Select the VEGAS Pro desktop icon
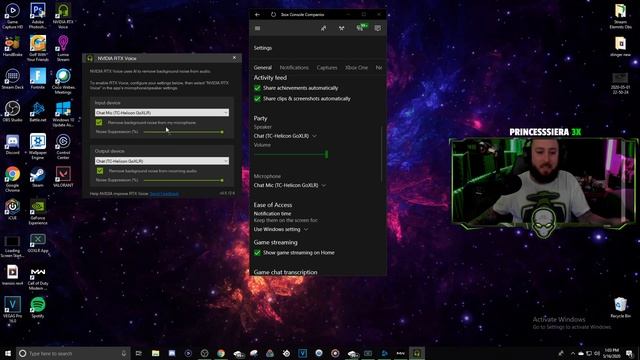The height and width of the screenshot is (360, 640). point(12,310)
